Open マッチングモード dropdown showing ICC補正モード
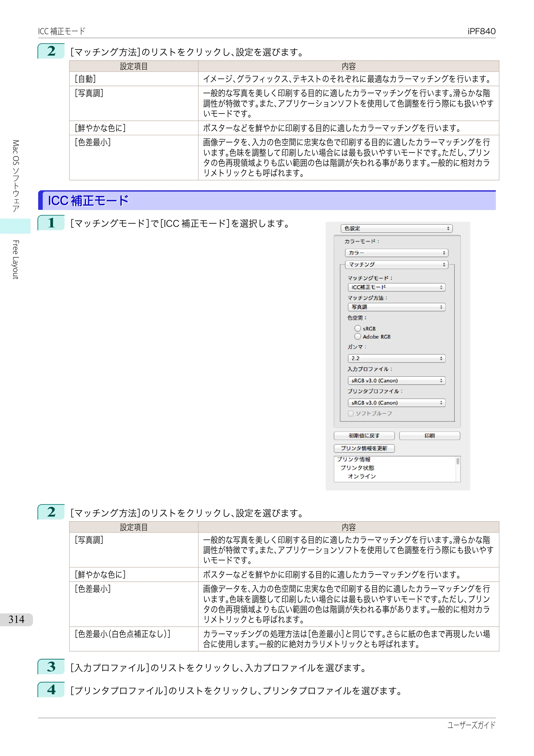The image size is (534, 756). click(396, 287)
